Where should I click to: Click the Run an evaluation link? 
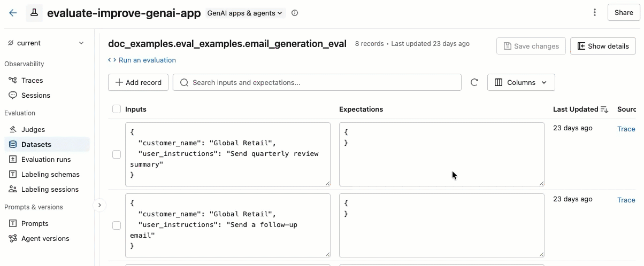(147, 60)
